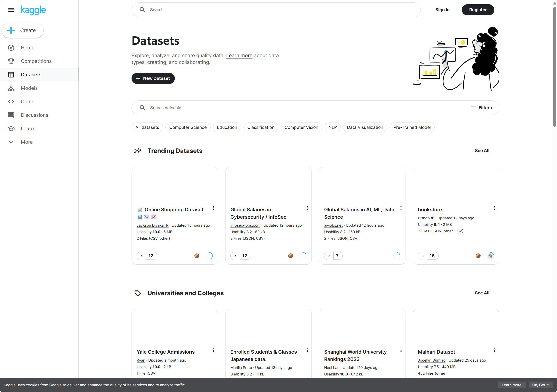Screen dimensions: 557x392
Task: Click the Learn graduation cap icon
Action: 11,128
